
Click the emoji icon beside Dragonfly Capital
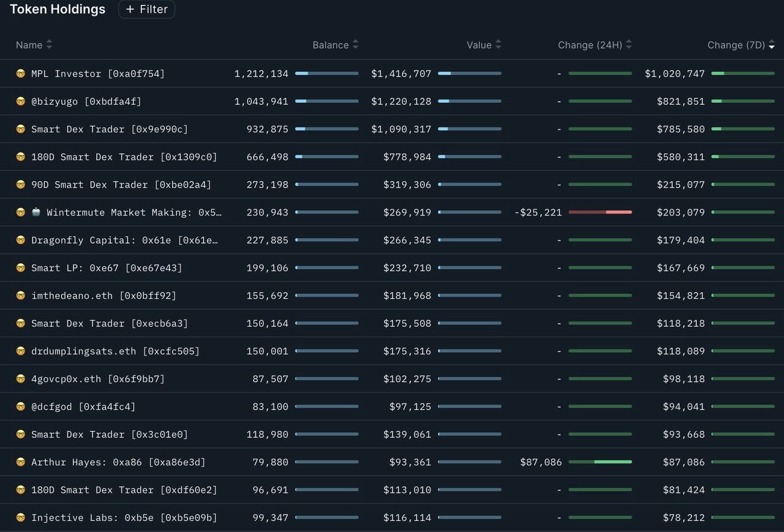(21, 240)
